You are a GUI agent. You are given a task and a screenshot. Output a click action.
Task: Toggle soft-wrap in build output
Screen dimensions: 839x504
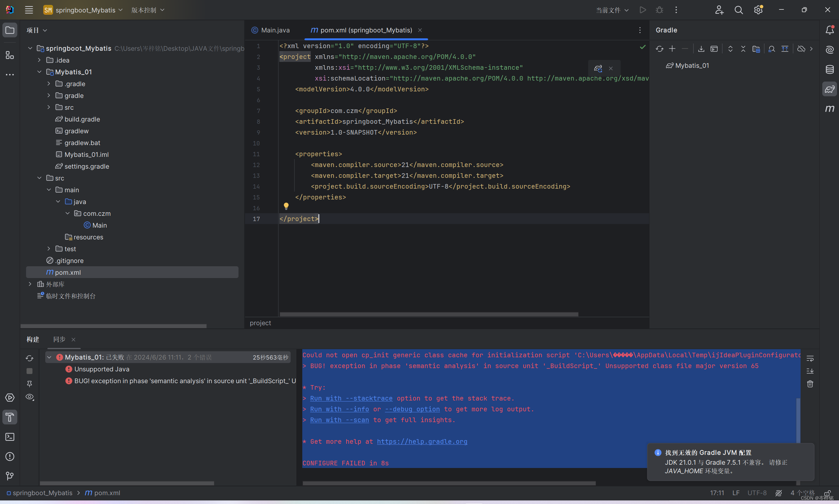click(x=810, y=359)
